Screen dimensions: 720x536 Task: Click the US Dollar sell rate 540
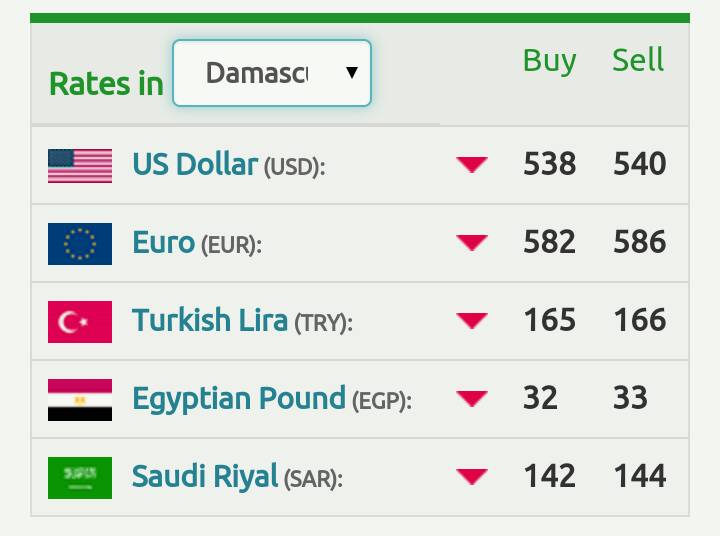pos(640,164)
